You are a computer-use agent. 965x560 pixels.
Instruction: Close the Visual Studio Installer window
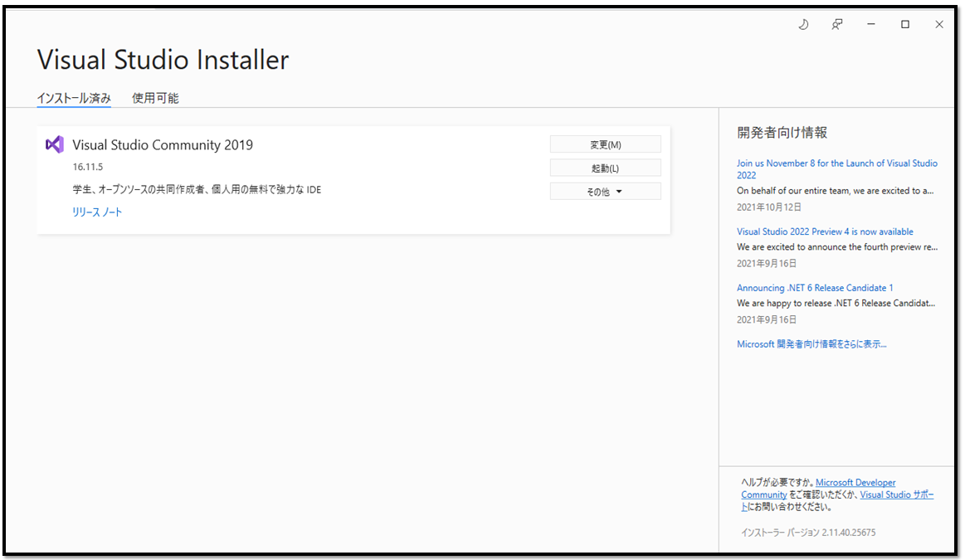coord(939,25)
